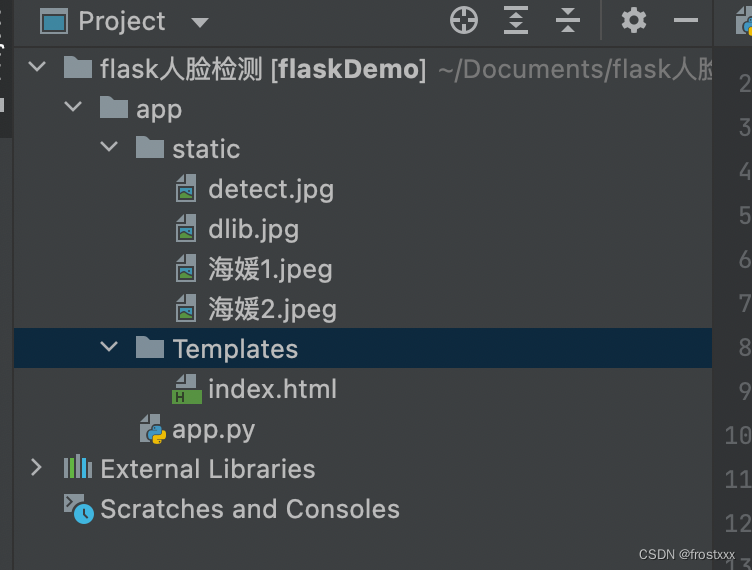Open the Project panel settings gear
Screen dimensions: 752x570
tap(634, 21)
